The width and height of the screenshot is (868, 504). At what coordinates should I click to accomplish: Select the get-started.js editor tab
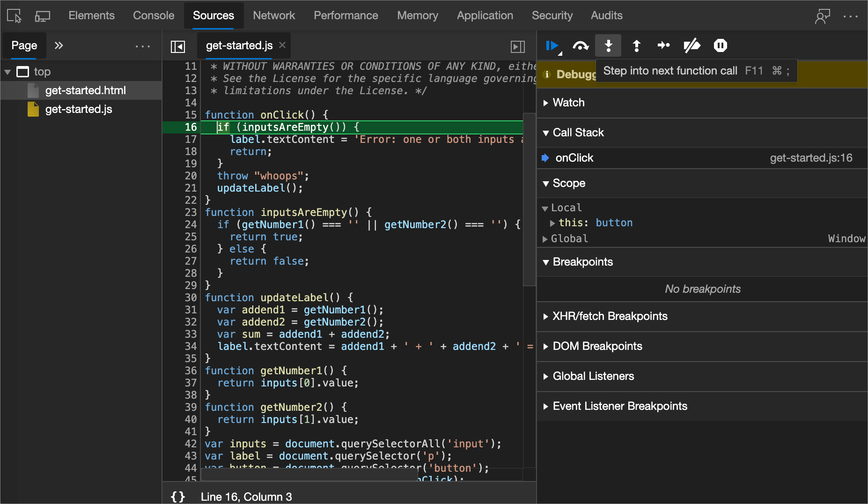tap(239, 45)
